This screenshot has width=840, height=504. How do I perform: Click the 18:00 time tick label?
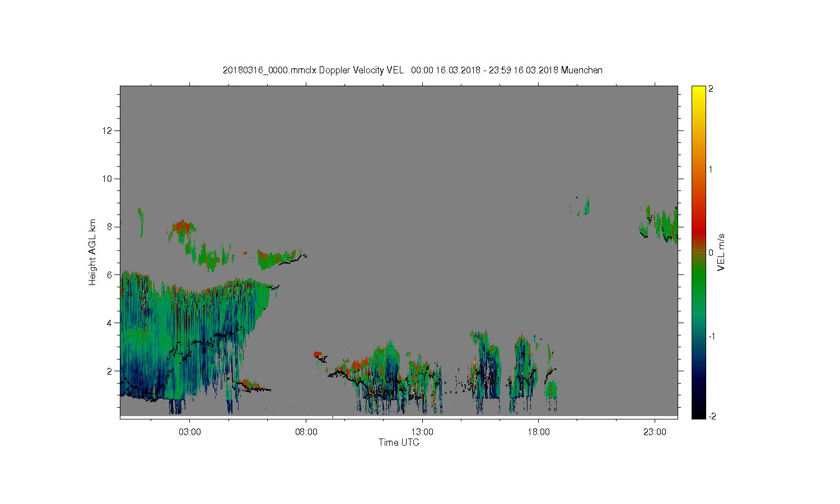click(x=539, y=432)
